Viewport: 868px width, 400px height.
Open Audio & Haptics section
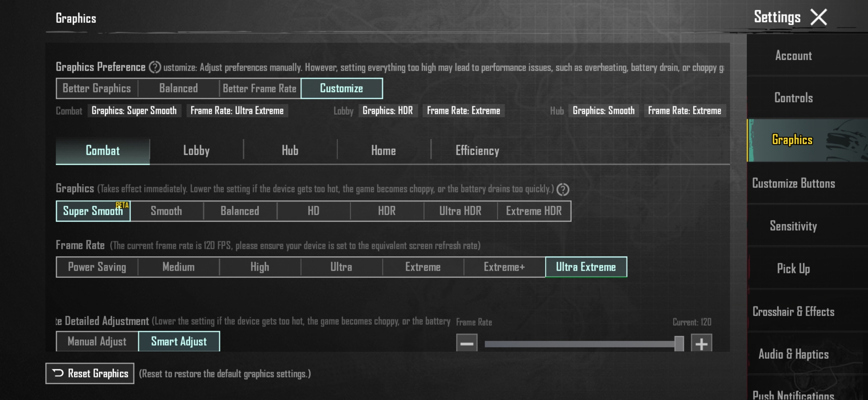793,354
